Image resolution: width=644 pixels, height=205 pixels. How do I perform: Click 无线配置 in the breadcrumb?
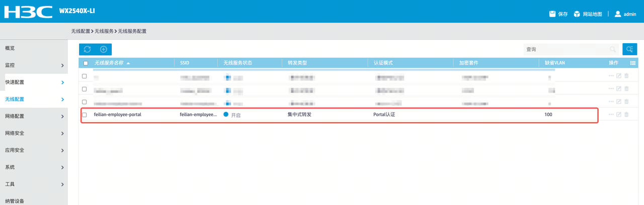pos(80,31)
